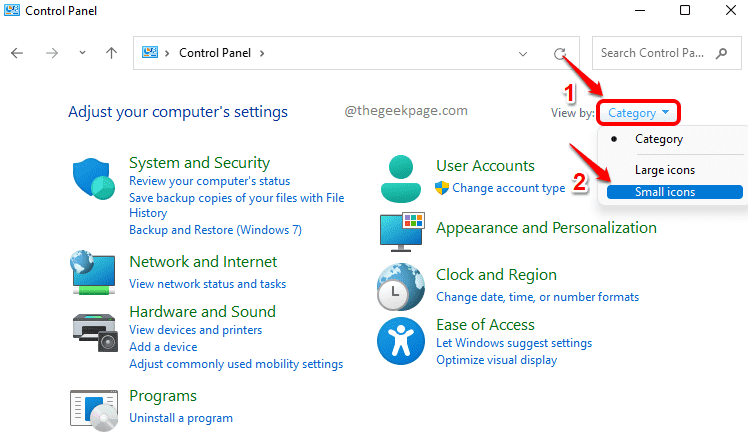Open Change account type link
The width and height of the screenshot is (748, 439).
click(x=508, y=188)
